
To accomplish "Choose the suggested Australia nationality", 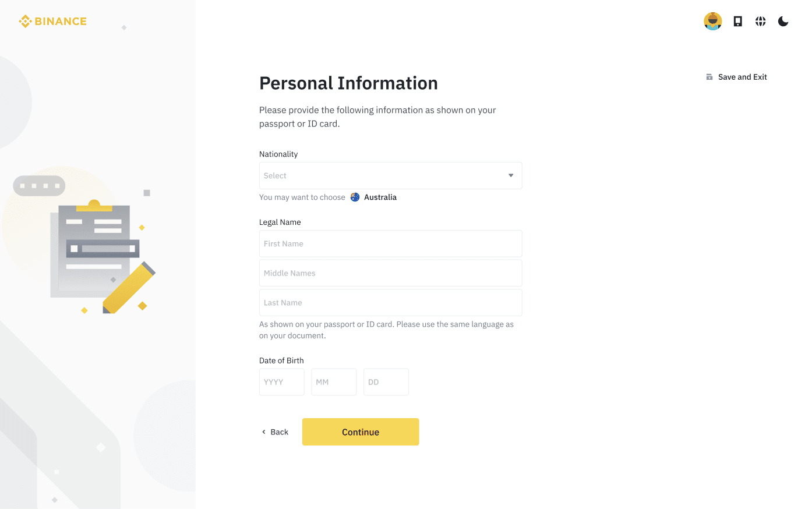I will (380, 197).
